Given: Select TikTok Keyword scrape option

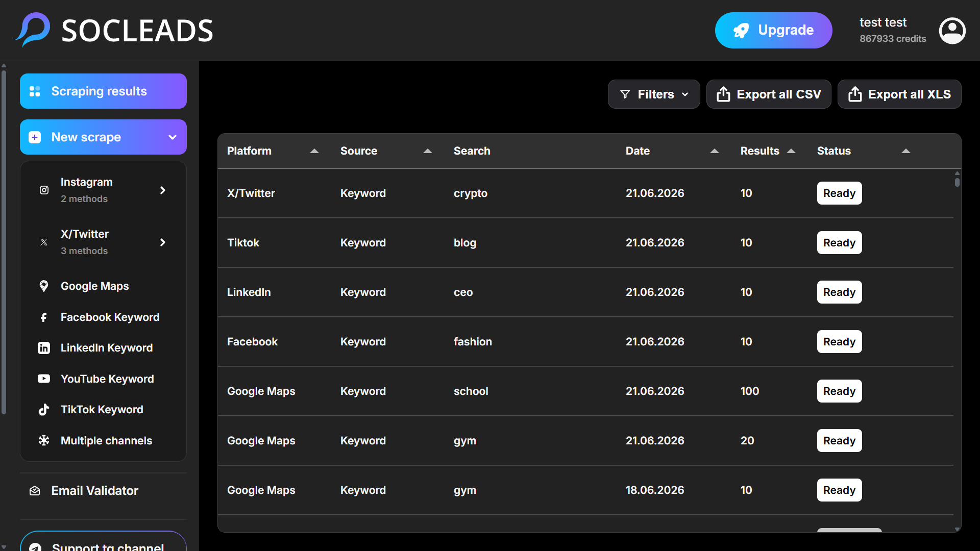Looking at the screenshot, I should pos(103,410).
